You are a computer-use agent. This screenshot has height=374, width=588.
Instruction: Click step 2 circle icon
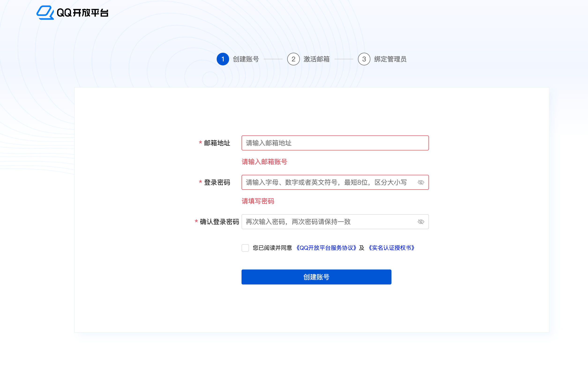(x=293, y=59)
